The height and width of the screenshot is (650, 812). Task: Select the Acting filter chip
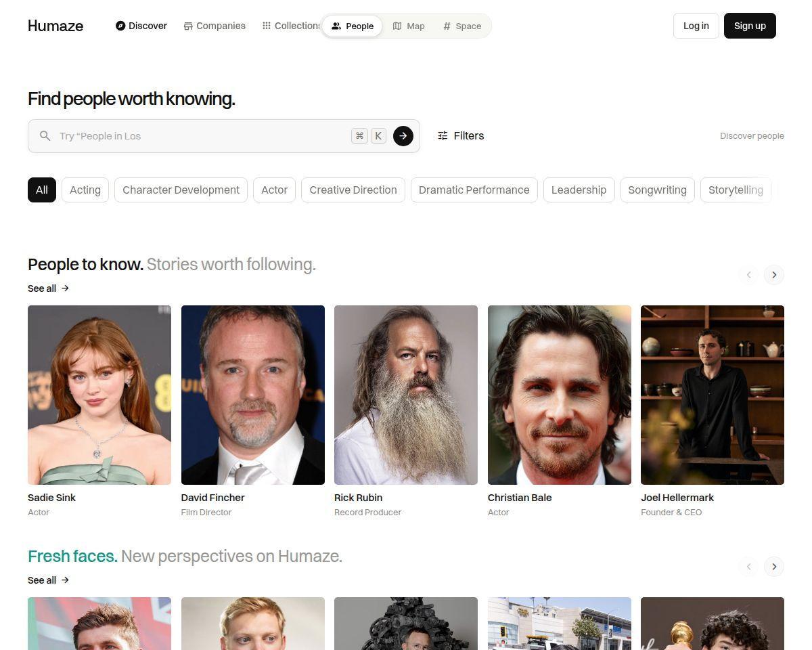pos(85,190)
